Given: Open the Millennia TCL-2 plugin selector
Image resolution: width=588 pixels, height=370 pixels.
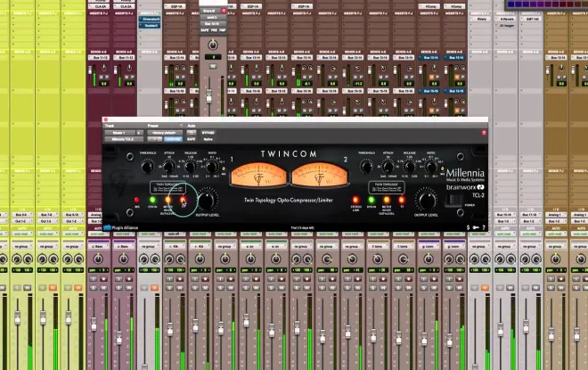Looking at the screenshot, I should 124,139.
